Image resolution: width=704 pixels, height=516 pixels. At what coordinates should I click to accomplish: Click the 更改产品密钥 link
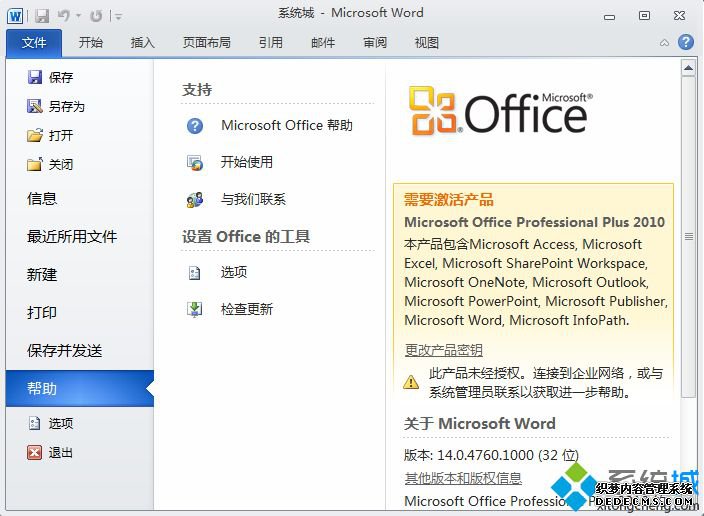[x=444, y=350]
